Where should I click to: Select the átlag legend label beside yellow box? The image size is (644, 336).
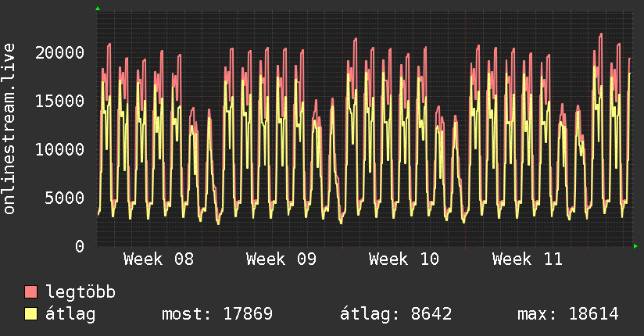70,314
